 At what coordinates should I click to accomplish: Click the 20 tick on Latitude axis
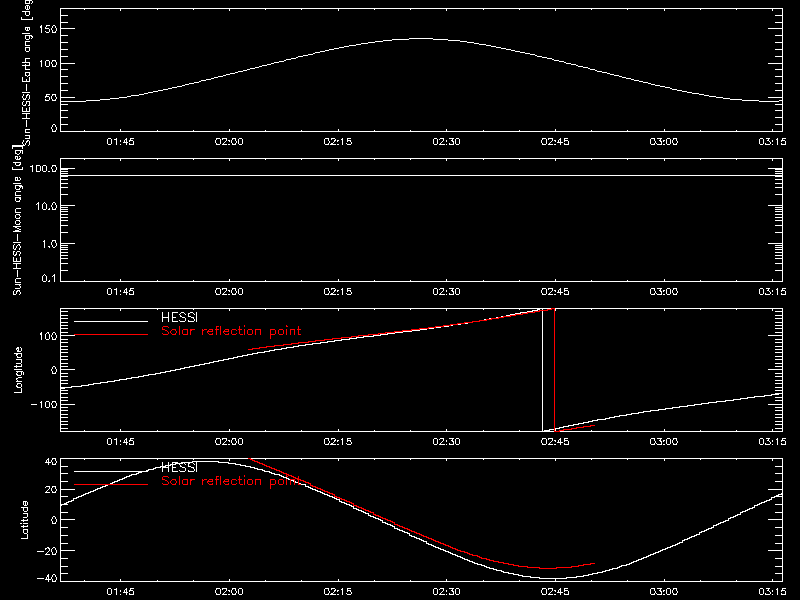pyautogui.click(x=51, y=490)
